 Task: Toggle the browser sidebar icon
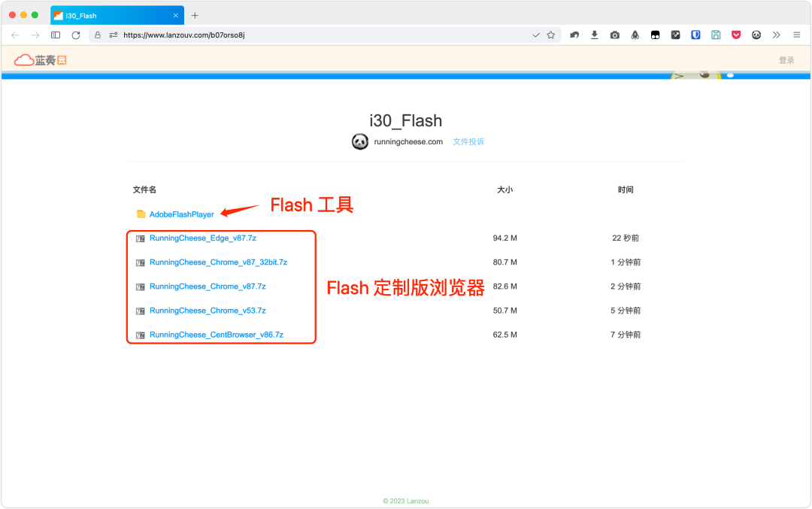click(x=56, y=35)
